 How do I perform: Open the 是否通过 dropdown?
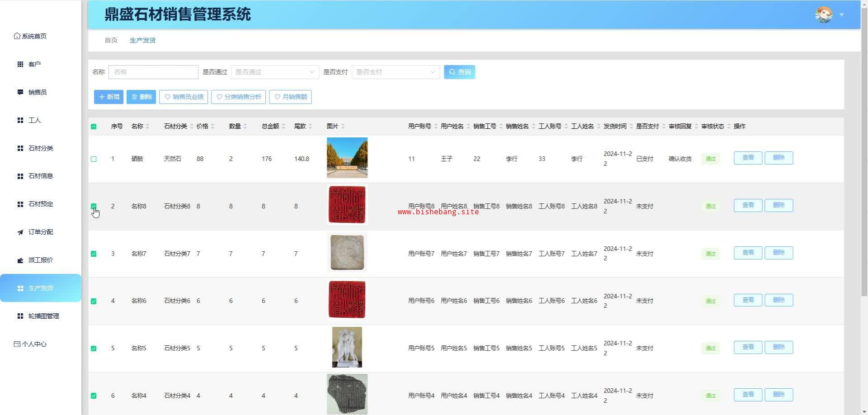click(x=274, y=72)
